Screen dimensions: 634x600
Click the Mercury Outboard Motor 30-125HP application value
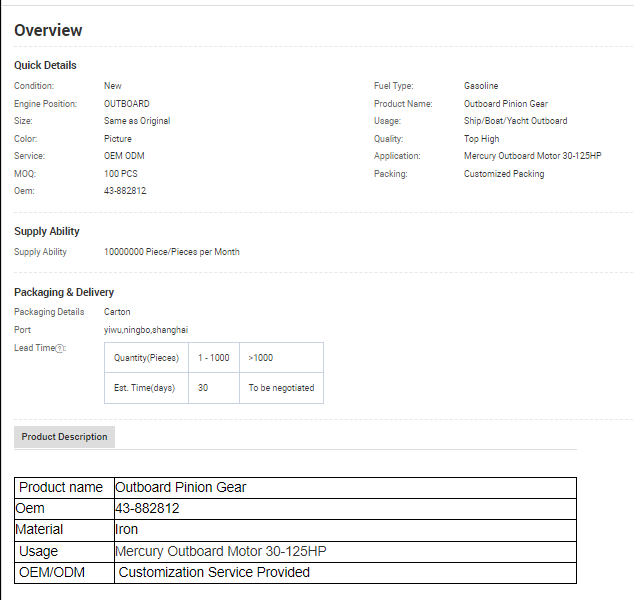532,156
